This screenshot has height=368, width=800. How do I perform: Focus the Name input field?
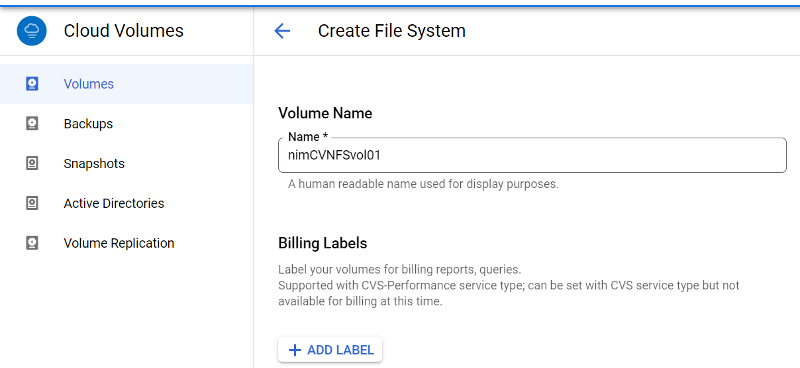coord(532,155)
